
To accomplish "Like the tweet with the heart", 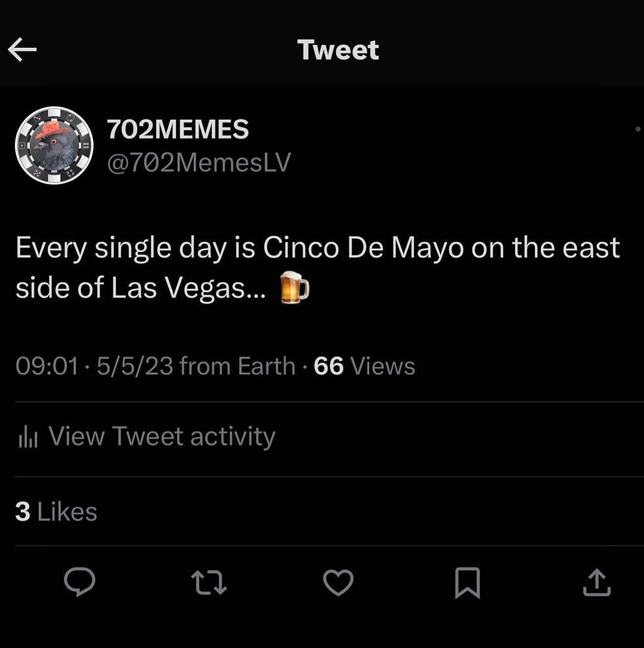I will point(338,582).
